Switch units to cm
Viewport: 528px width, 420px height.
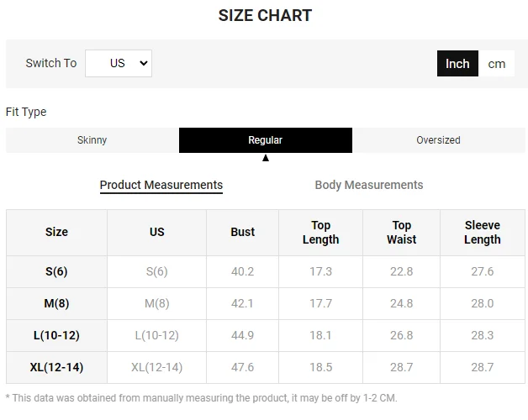click(496, 64)
